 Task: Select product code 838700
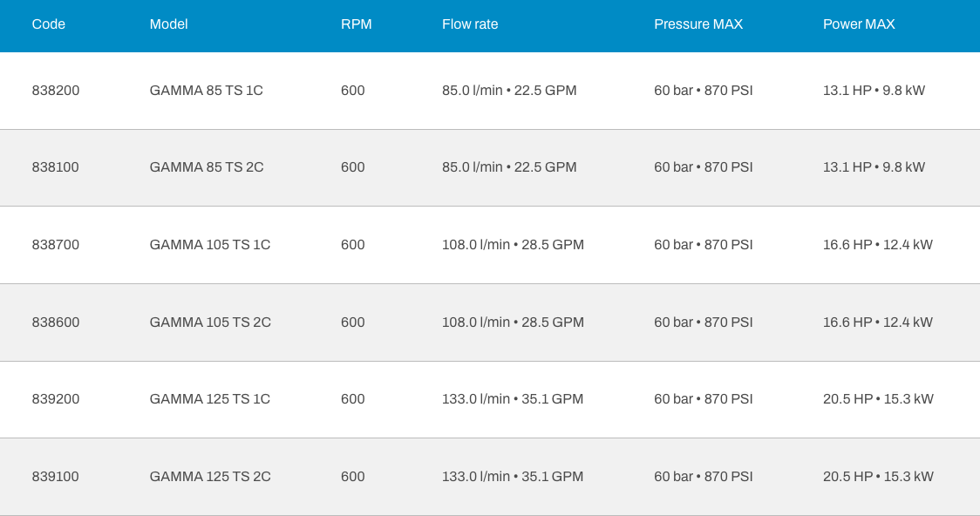point(56,245)
